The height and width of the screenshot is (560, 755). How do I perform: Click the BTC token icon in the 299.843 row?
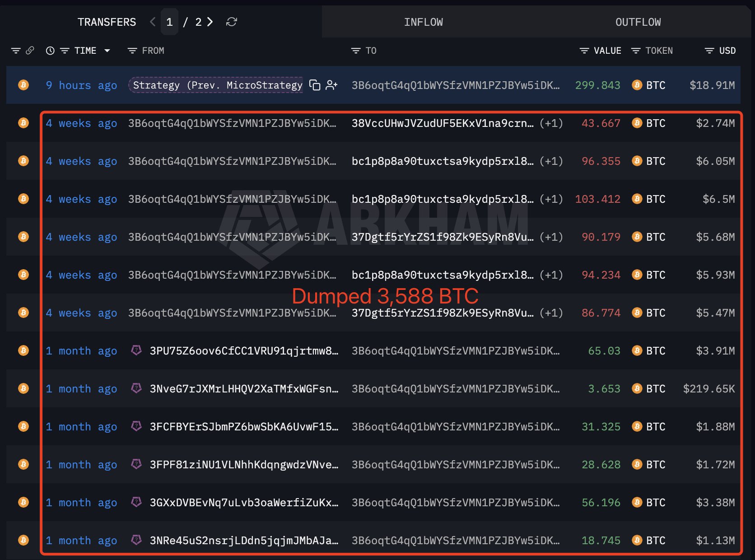coord(637,85)
